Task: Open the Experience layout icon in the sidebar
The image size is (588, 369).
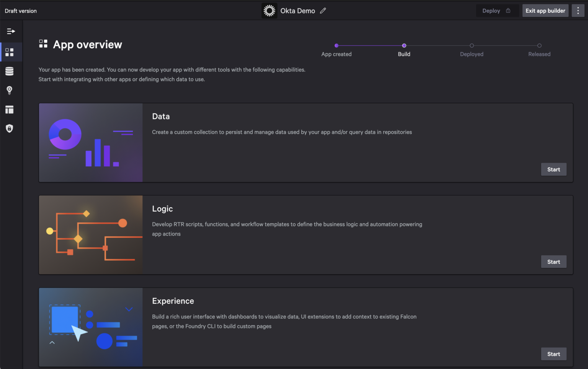Action: 10,110
